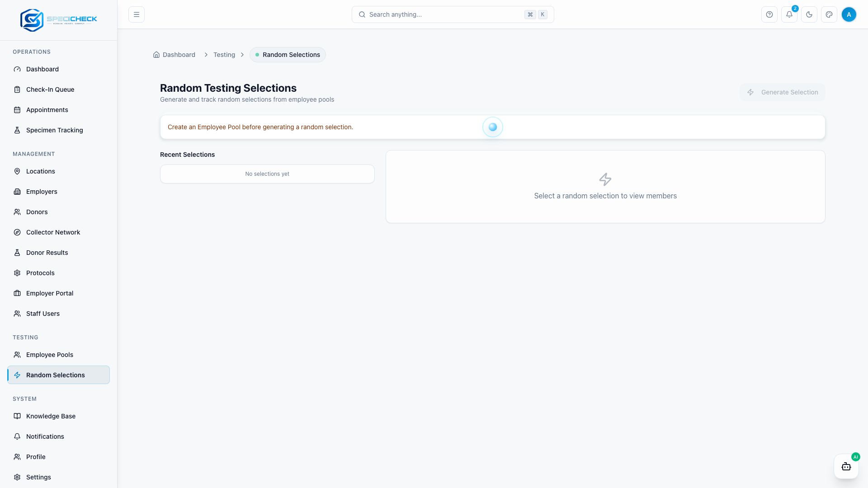Click the Random Selections lightning icon in sidebar
Image resolution: width=868 pixels, height=488 pixels.
click(17, 375)
